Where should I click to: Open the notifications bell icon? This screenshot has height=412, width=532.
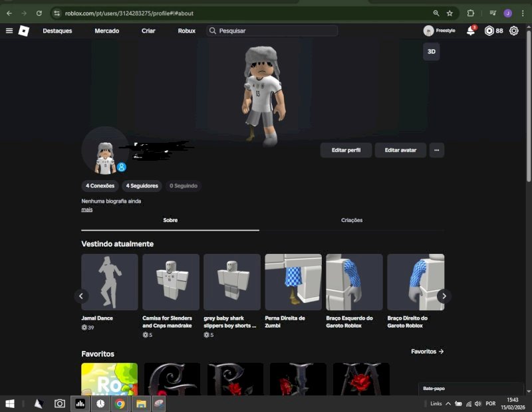pyautogui.click(x=471, y=31)
